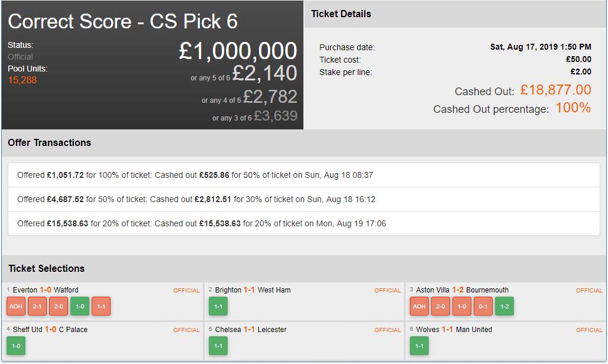Click the Cashed Out £18,877.00 amount
Screen dimensions: 608x364
coord(555,90)
